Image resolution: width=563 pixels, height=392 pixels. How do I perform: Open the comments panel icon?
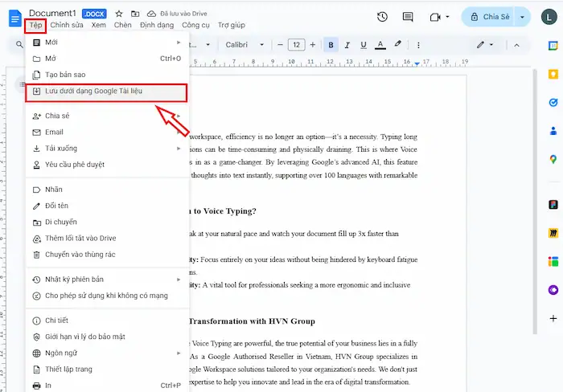tap(408, 18)
